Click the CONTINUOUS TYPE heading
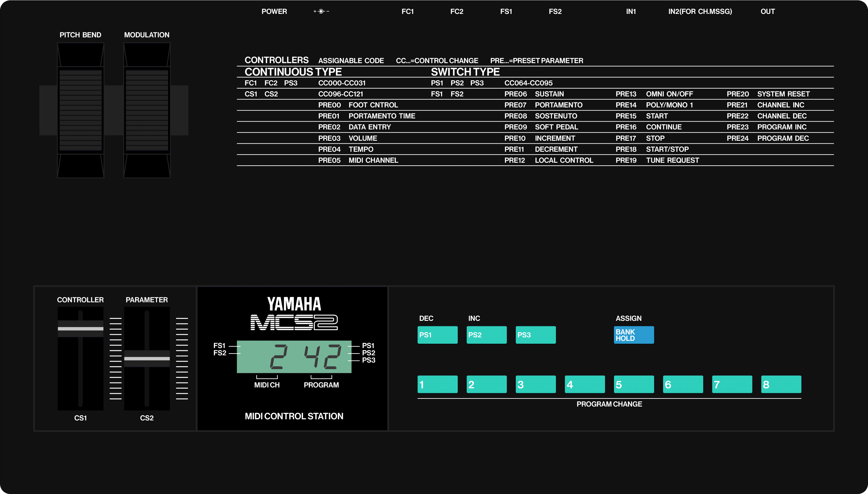 tap(293, 72)
